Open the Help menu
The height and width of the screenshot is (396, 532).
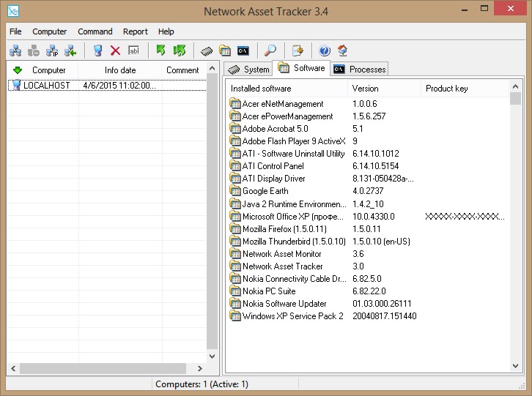(x=166, y=31)
